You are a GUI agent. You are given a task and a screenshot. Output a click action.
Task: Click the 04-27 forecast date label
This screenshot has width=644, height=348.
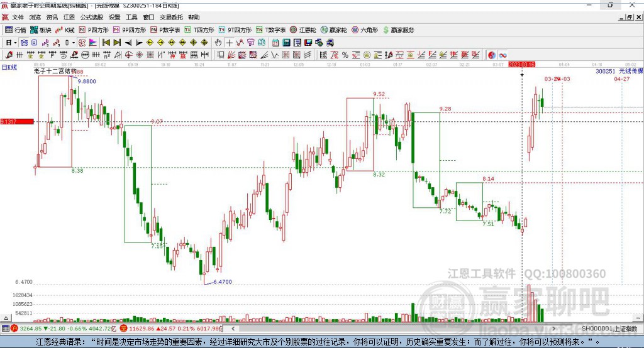coord(622,79)
